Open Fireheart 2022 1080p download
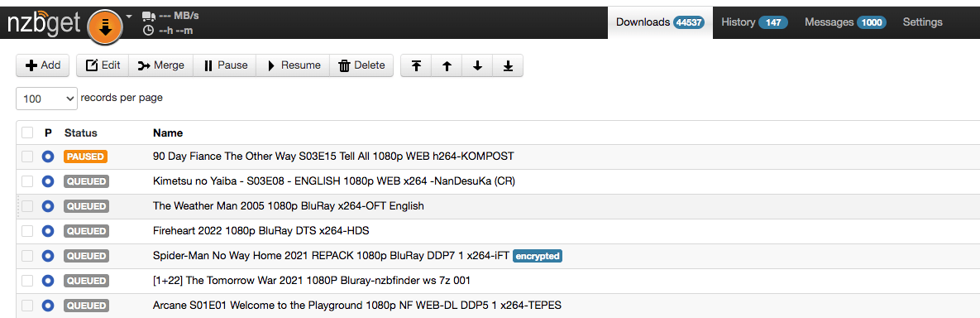Screen dimensions: 980x318 [x=261, y=230]
